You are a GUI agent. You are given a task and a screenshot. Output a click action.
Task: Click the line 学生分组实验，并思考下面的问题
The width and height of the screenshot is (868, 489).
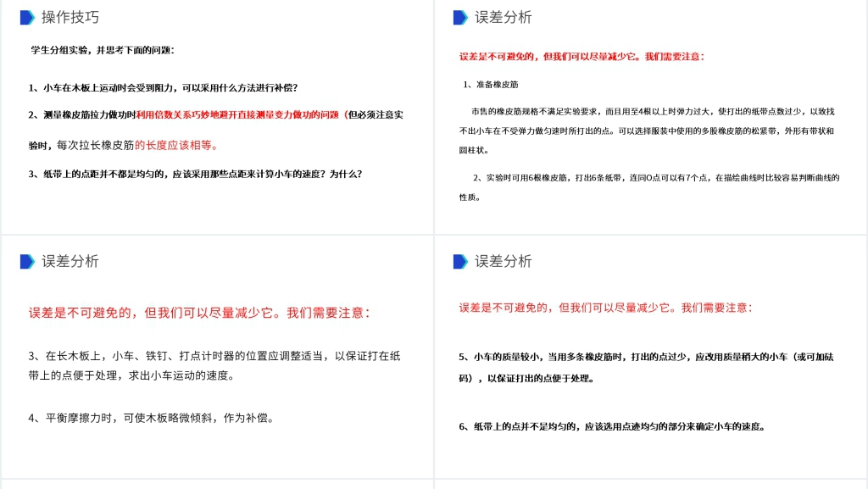pyautogui.click(x=102, y=50)
